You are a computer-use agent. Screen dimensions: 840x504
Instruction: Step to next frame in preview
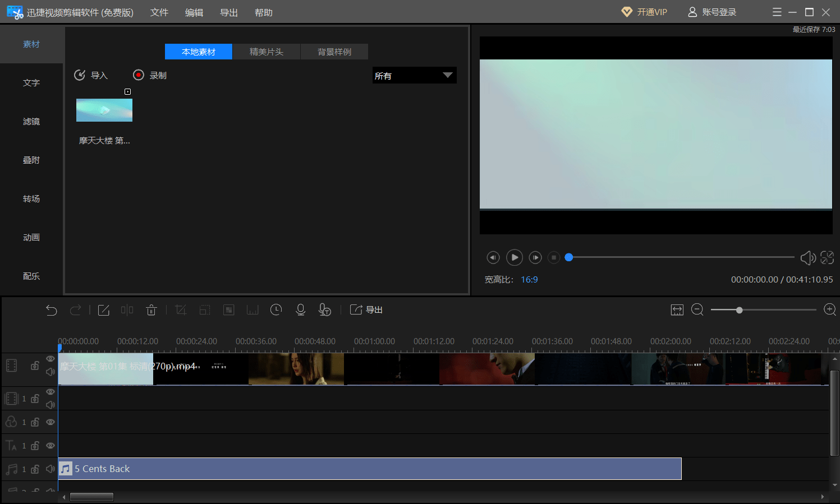pyautogui.click(x=535, y=257)
